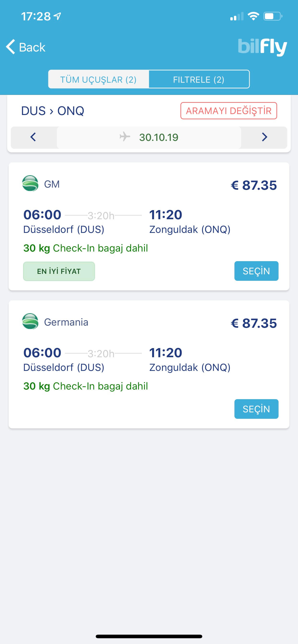Tap the EN İYİ FİYAT badge
Viewport: 298px width, 644px height.
tap(59, 271)
